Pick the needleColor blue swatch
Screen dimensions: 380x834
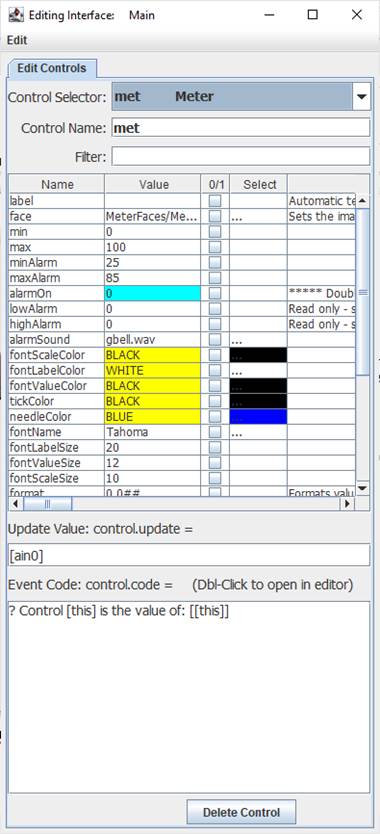point(258,417)
